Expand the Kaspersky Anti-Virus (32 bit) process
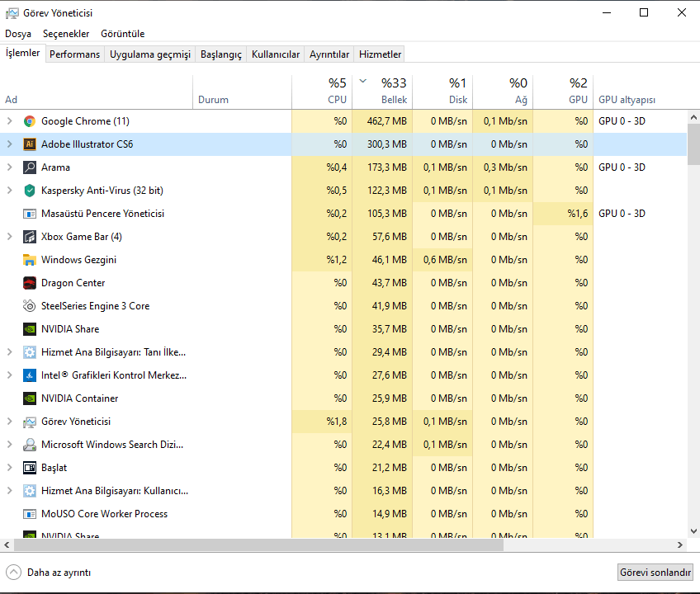This screenshot has width=700, height=594. tap(9, 191)
